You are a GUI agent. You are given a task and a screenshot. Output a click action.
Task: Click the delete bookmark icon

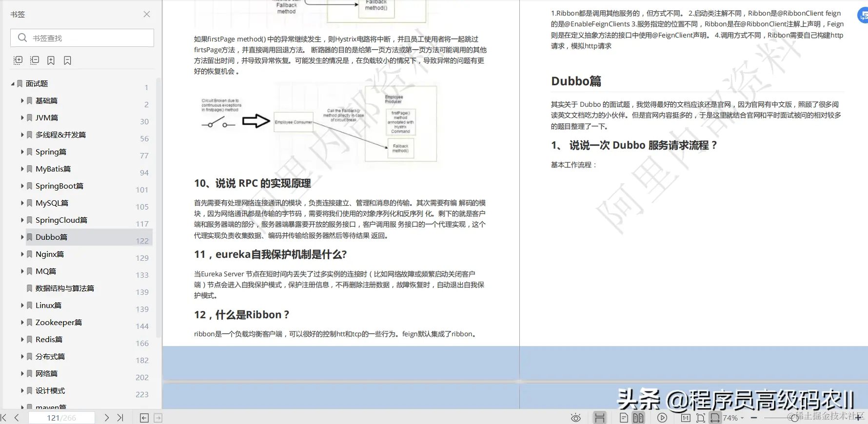(68, 60)
